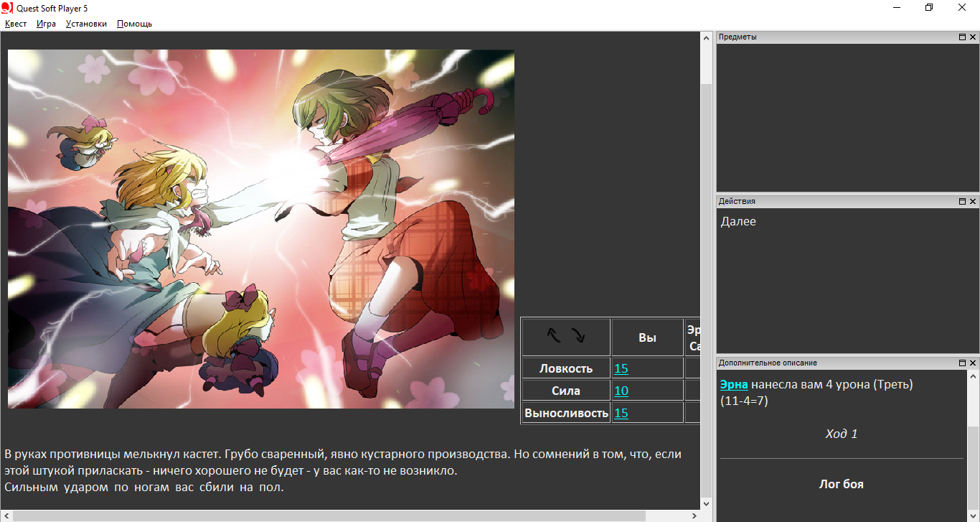Image resolution: width=980 pixels, height=522 pixels.
Task: Choose the Далее action
Action: (738, 222)
